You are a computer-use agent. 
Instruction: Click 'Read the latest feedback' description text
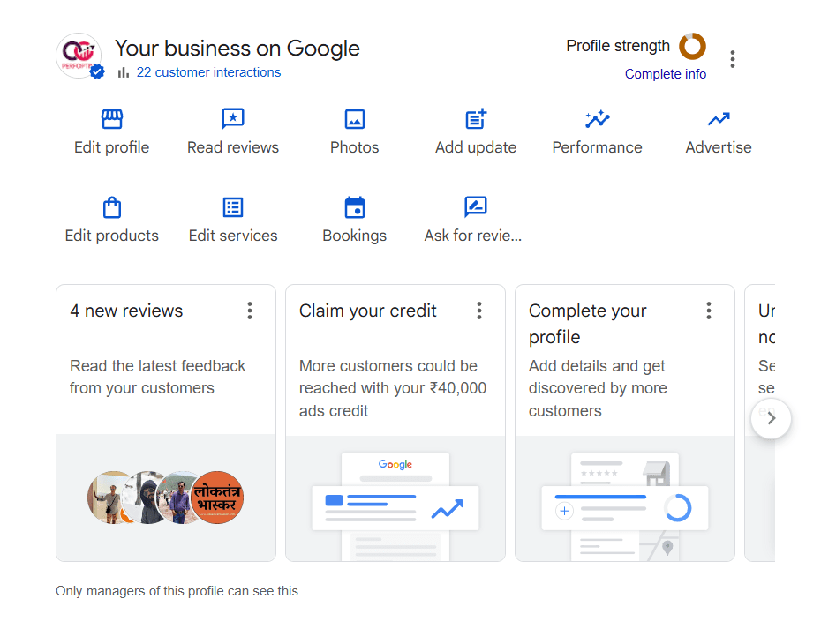[158, 377]
